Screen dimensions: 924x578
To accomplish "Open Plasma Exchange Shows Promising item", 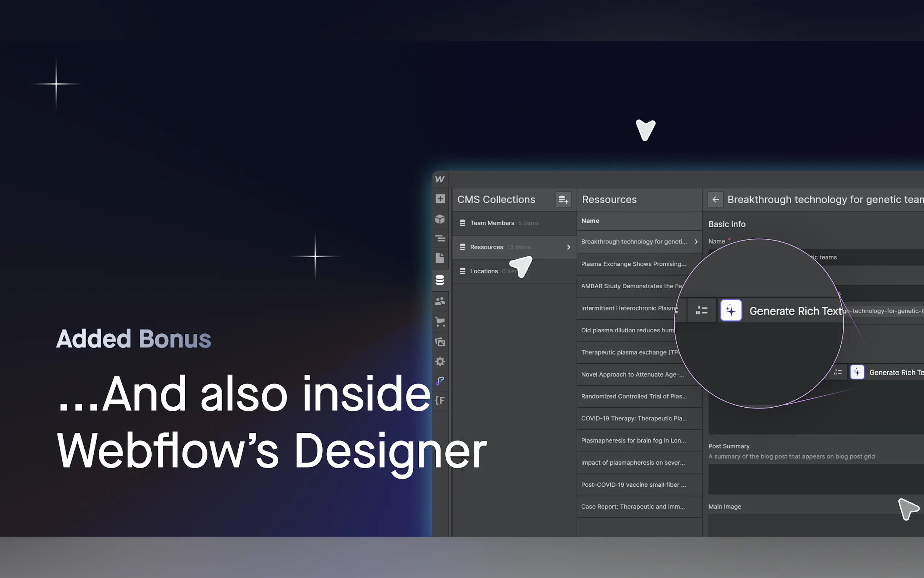I will click(x=633, y=264).
